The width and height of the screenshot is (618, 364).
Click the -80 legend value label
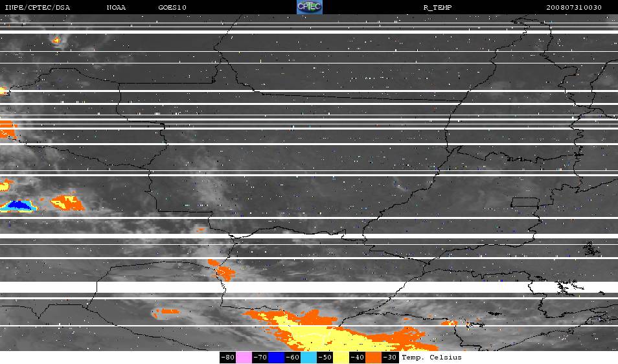pyautogui.click(x=228, y=358)
